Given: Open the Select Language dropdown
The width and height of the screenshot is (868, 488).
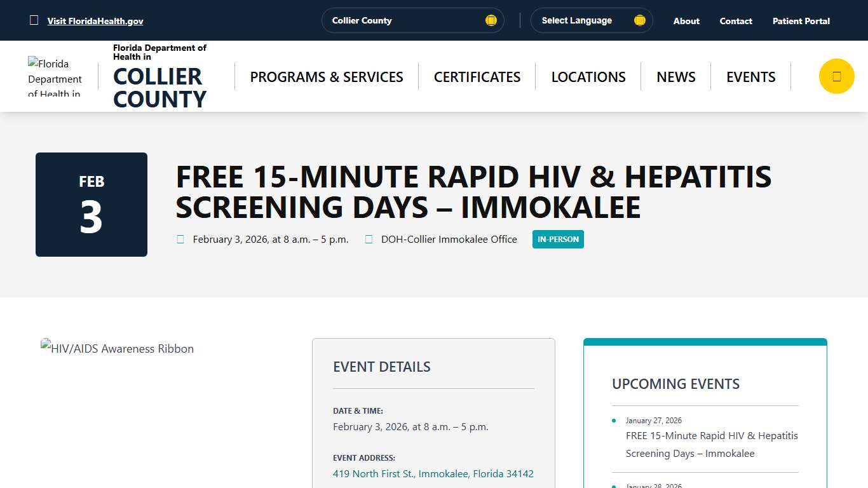Looking at the screenshot, I should click(577, 20).
